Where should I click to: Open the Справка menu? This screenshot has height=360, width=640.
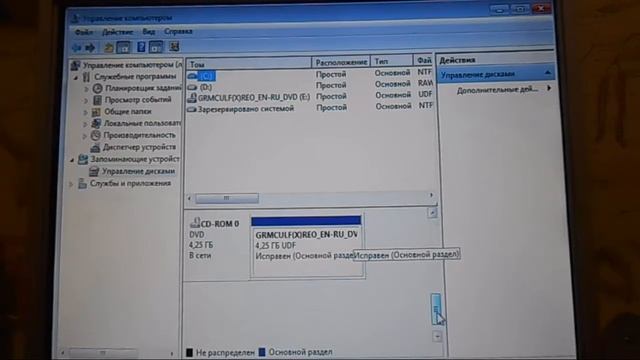click(178, 31)
